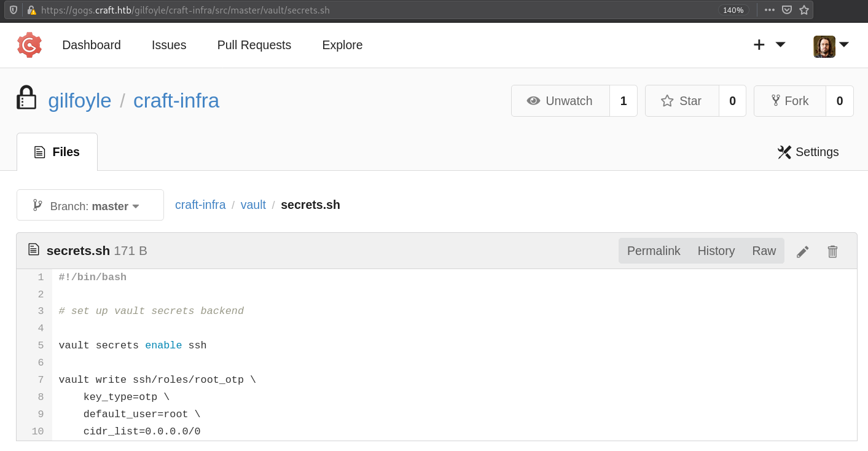Open the page actions three-dot menu

point(770,10)
